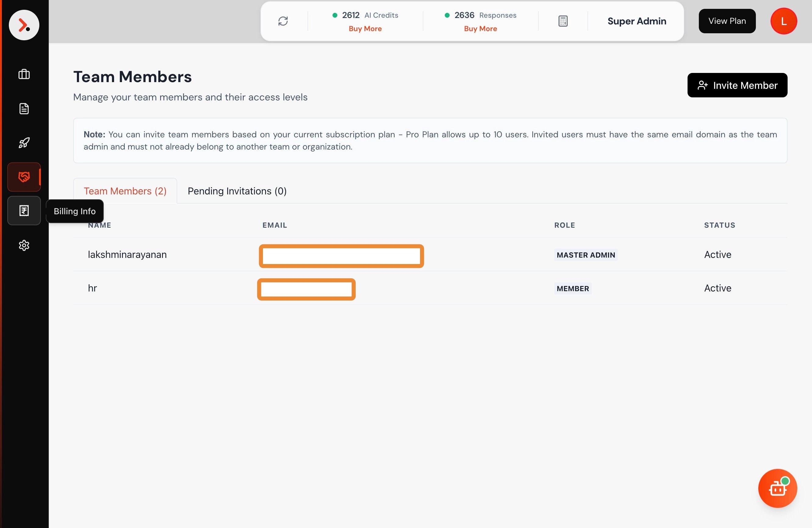
Task: Click the hr member row name
Action: tap(92, 288)
